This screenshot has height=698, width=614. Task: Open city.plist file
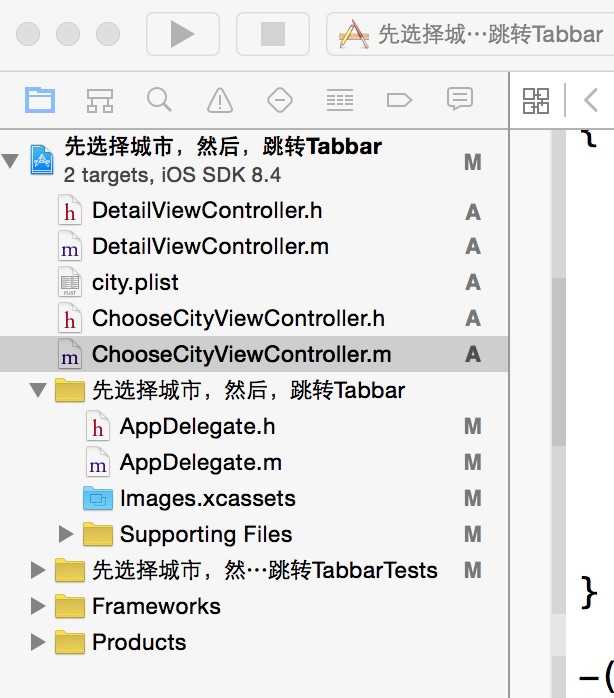point(135,282)
